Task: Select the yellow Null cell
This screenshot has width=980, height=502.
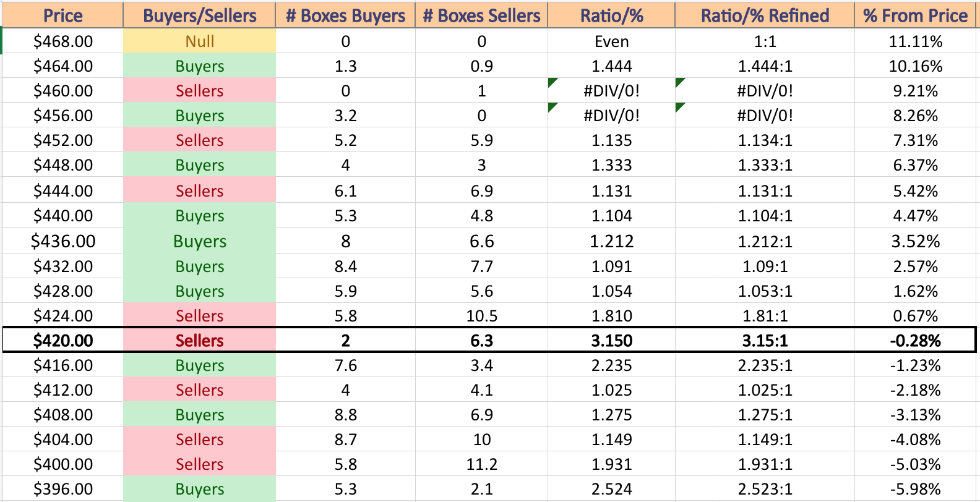Action: click(x=199, y=41)
